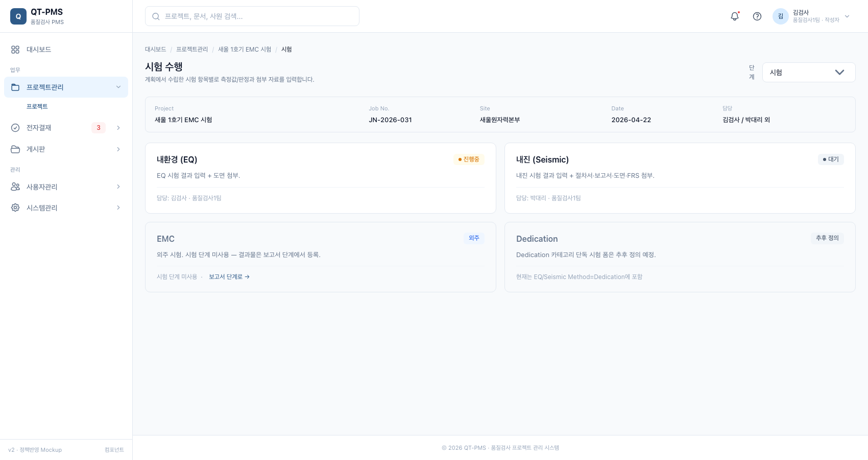Open the help question mark icon
This screenshot has width=868, height=460.
click(x=757, y=16)
